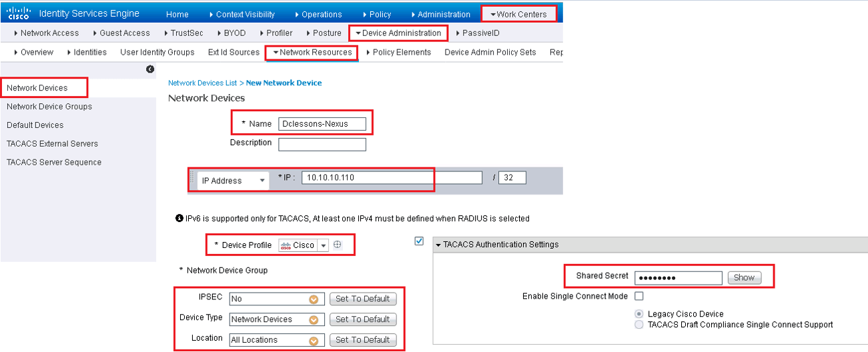Open the Operations menu
The width and height of the screenshot is (868, 352).
coord(318,14)
